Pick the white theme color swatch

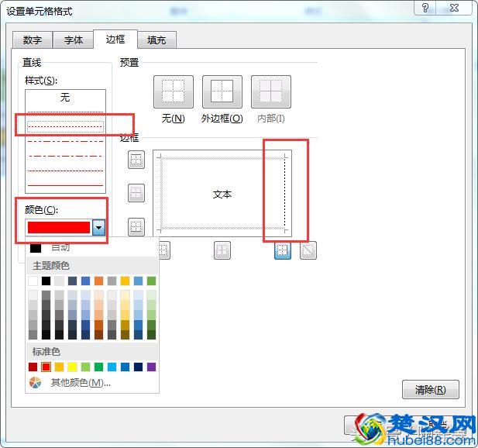(x=33, y=281)
